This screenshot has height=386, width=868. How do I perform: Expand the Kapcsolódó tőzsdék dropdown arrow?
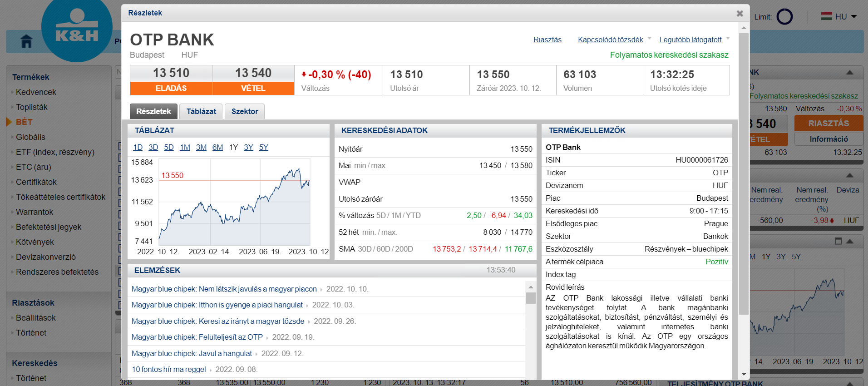[x=649, y=38]
